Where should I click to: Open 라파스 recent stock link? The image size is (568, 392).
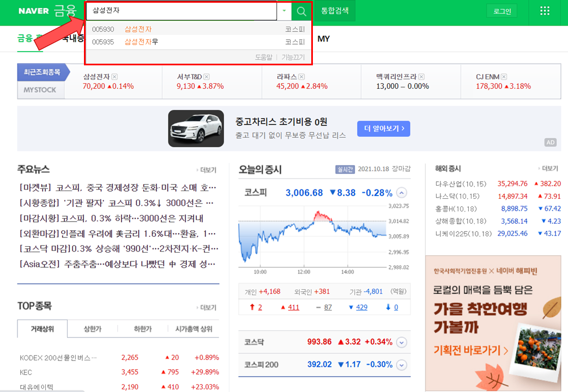click(287, 77)
